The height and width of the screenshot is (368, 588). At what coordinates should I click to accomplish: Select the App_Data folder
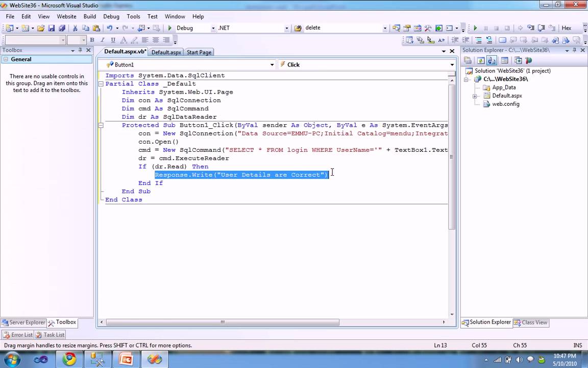pos(500,87)
